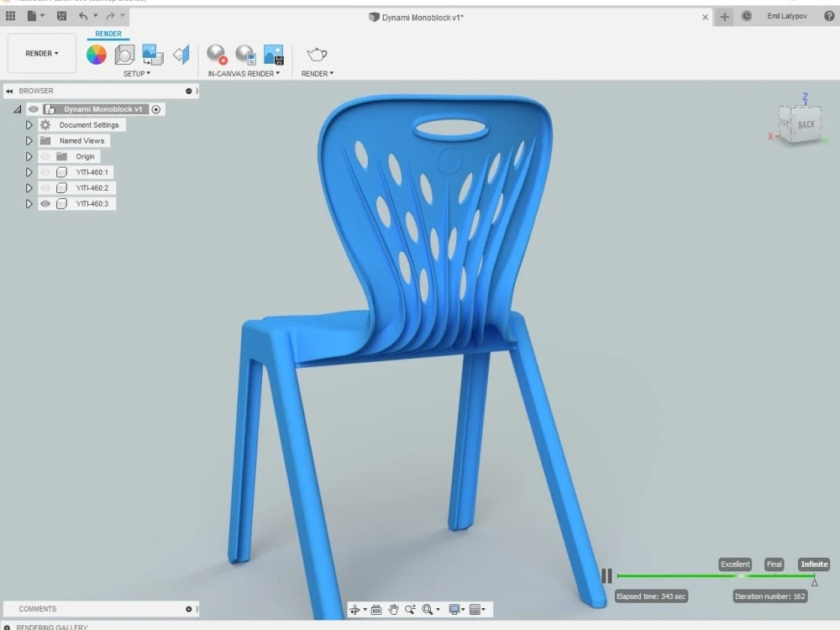Screen dimensions: 840x630
Task: Set render quality to Excellent
Action: pyautogui.click(x=735, y=564)
